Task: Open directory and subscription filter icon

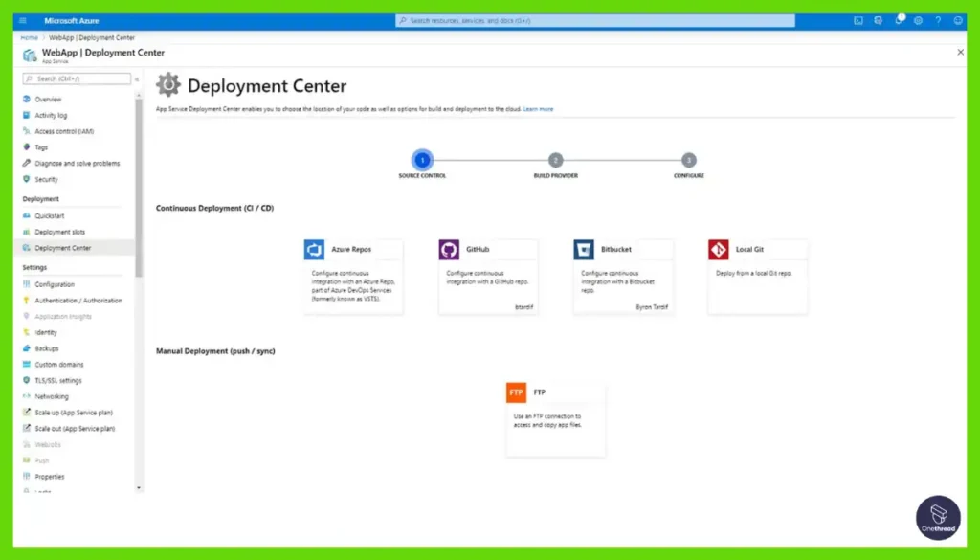Action: tap(879, 21)
